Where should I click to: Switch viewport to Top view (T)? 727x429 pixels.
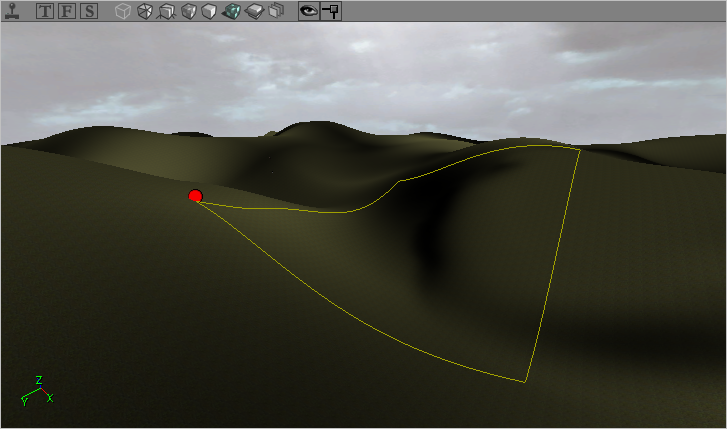pyautogui.click(x=46, y=12)
